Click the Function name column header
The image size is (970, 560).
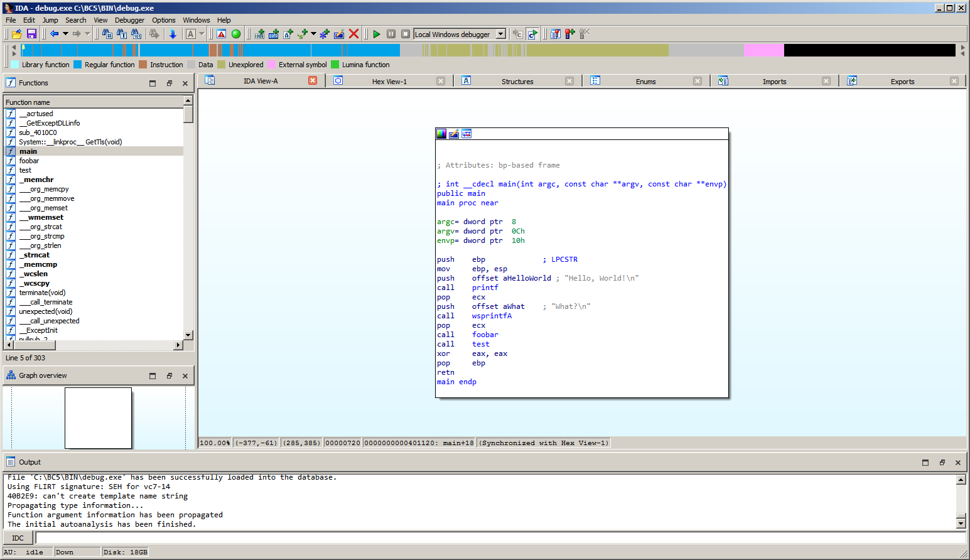[x=93, y=102]
